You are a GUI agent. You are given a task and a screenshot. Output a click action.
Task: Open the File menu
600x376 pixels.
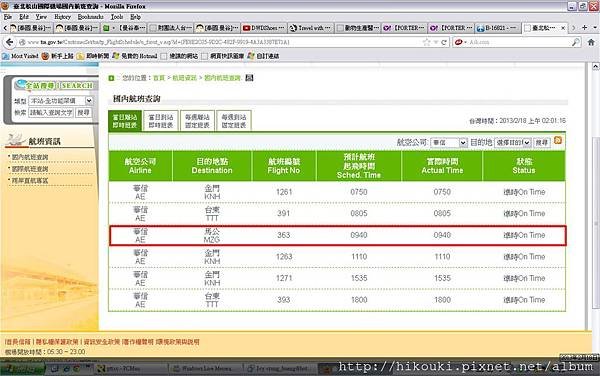[x=8, y=17]
